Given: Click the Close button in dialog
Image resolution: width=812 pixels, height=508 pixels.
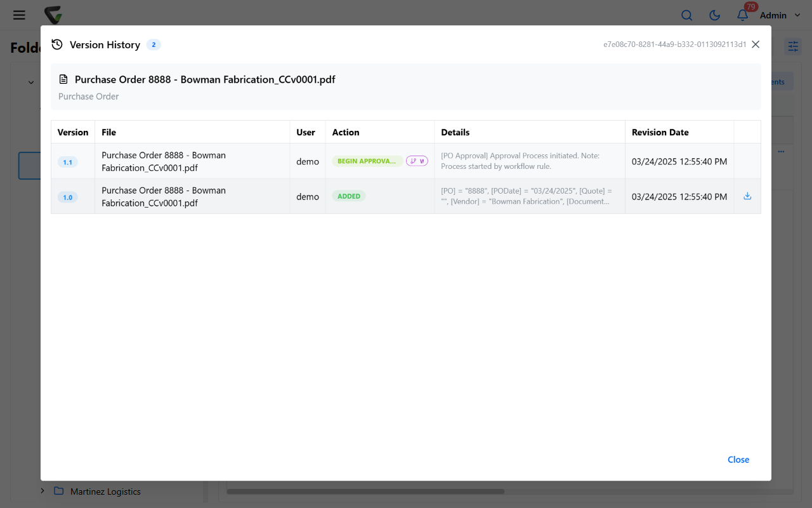Looking at the screenshot, I should (x=738, y=460).
